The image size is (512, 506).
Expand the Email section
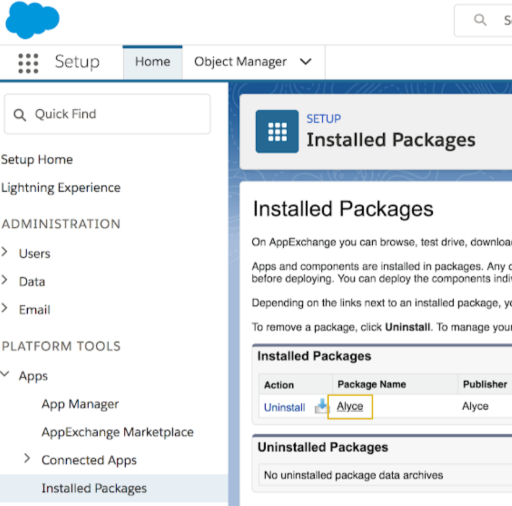pyautogui.click(x=4, y=308)
